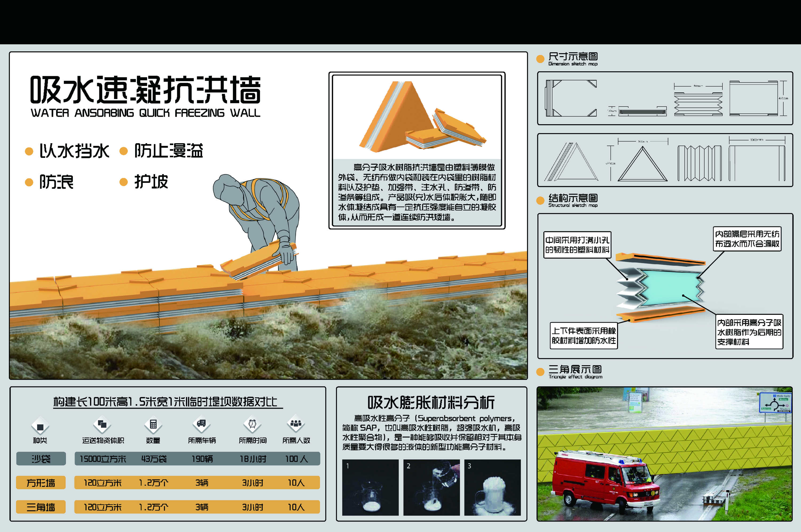Screen dimensions: 801x532
Task: Click the Dimension sketch map English caption
Action: pos(573,64)
